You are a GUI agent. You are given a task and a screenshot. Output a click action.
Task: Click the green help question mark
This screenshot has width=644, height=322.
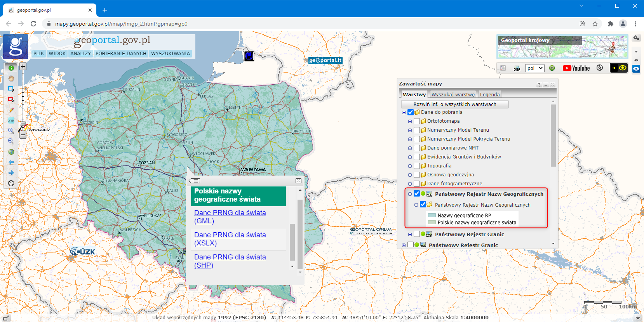(x=552, y=68)
